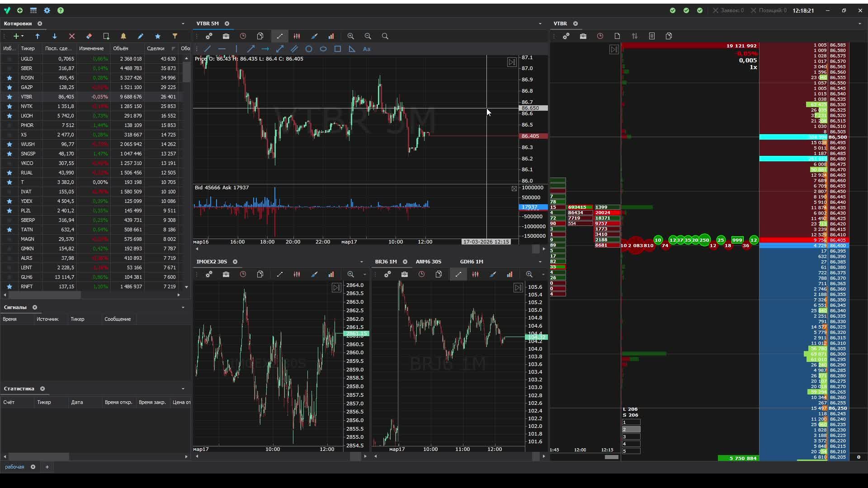Screen dimensions: 868x488
Task: Toggle favorite star for SBER row
Action: pyautogui.click(x=9, y=68)
